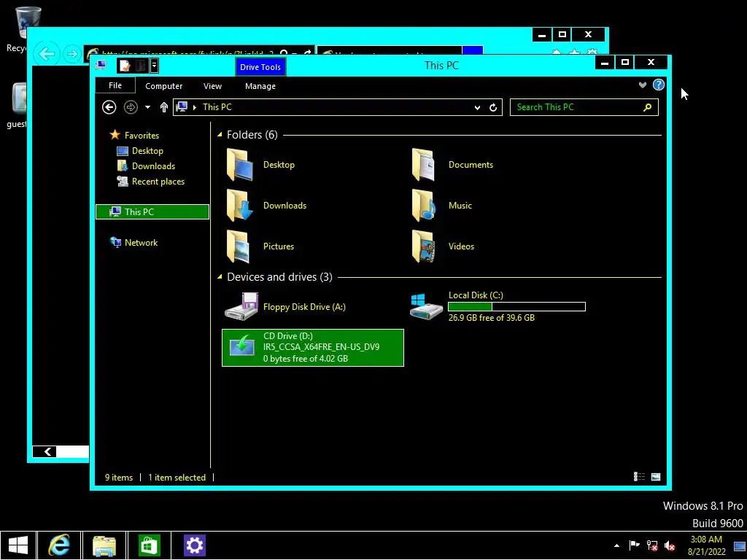Click the Forward arrow in This PC window
The image size is (747, 560).
[131, 107]
